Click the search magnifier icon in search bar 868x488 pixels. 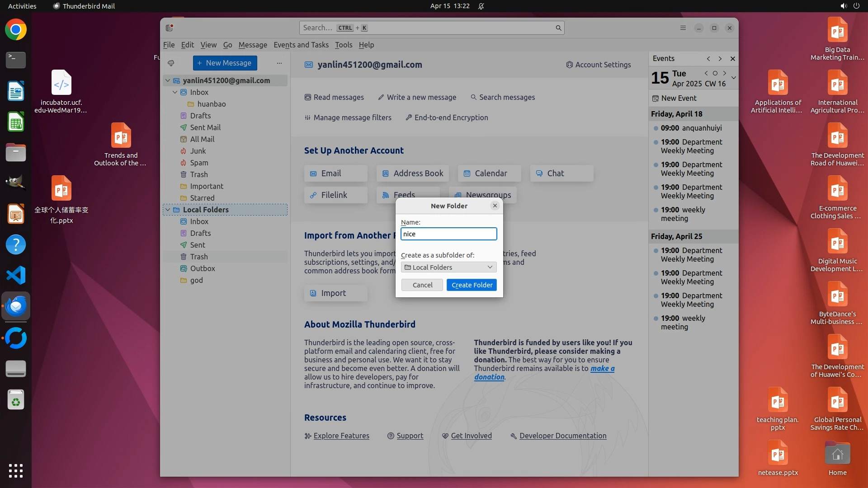coord(558,28)
